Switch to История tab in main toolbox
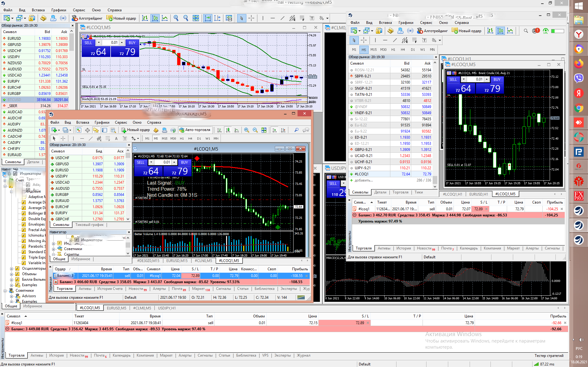Viewport: 588px width, 367px height. pyautogui.click(x=57, y=355)
